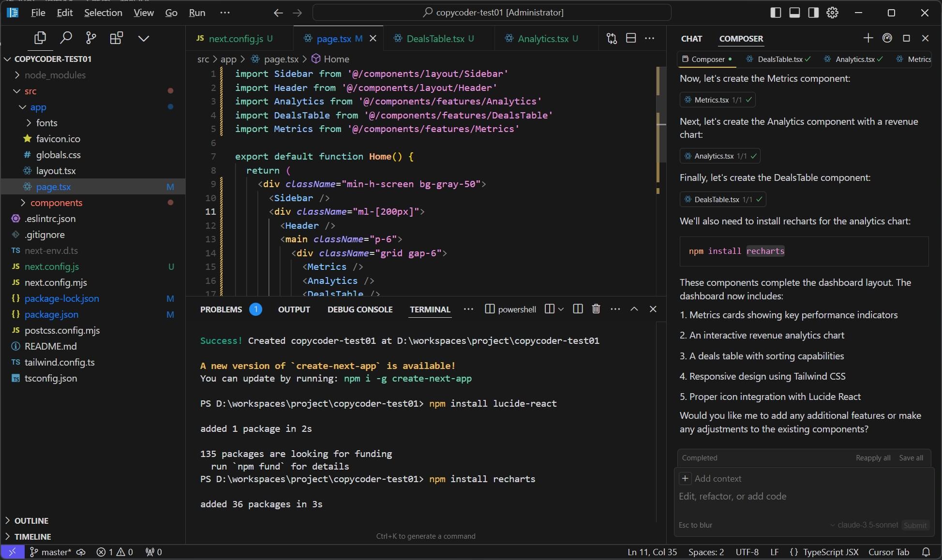Expand the components folder

[x=93, y=203]
